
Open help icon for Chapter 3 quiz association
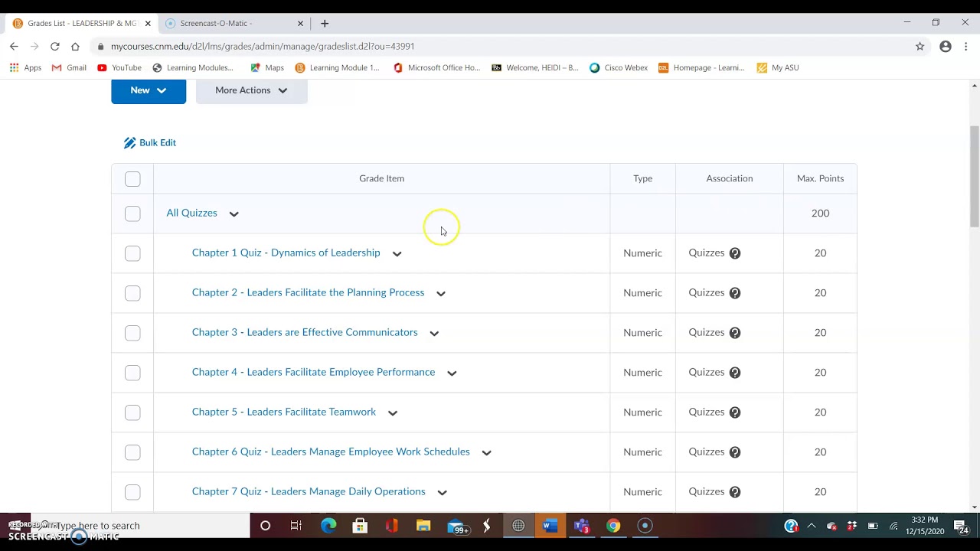[735, 333]
